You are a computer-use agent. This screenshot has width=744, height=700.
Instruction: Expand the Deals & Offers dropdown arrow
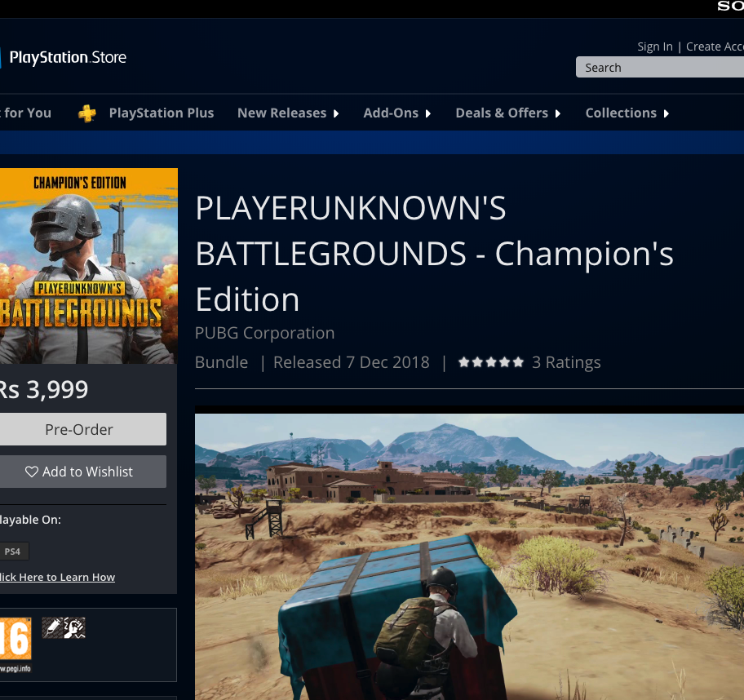pyautogui.click(x=558, y=113)
